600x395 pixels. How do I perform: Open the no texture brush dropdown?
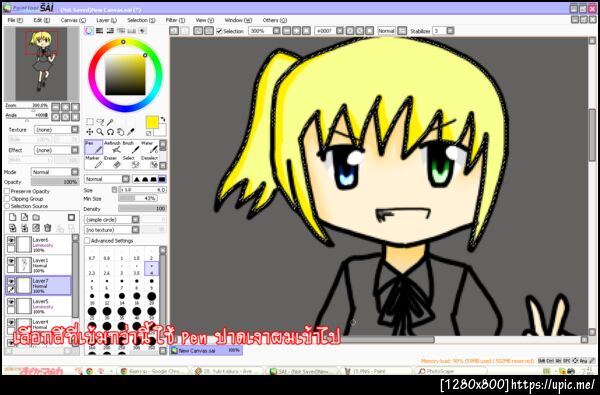click(111, 230)
